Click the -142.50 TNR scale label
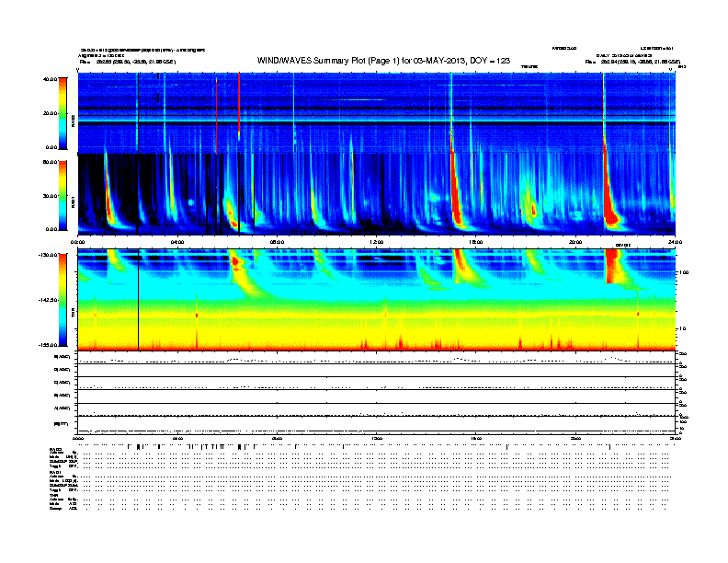Screen dimensions: 728x563 click(x=48, y=300)
